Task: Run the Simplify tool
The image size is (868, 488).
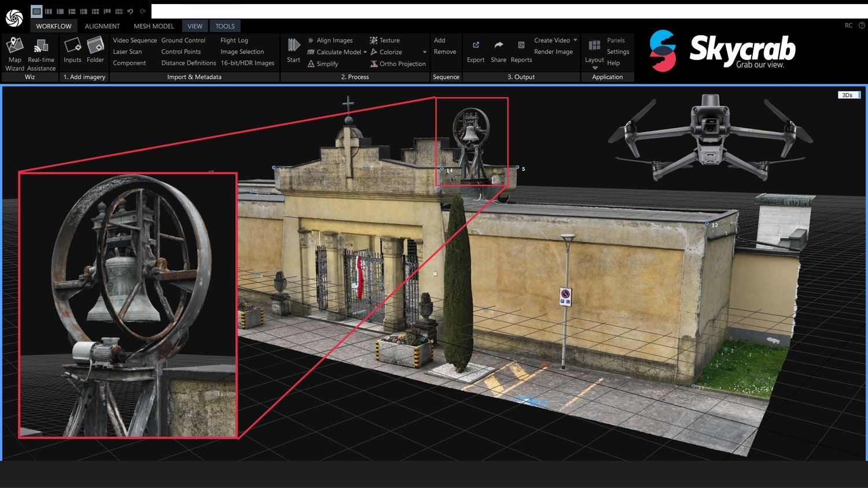Action: (x=328, y=64)
